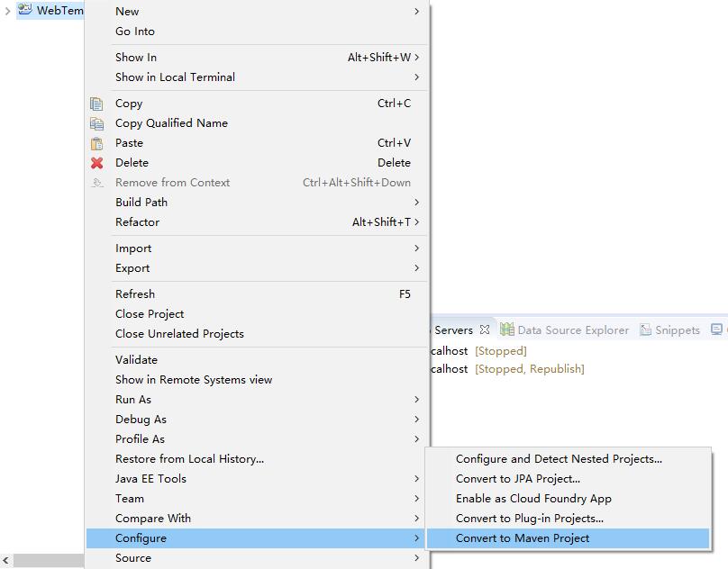Image resolution: width=728 pixels, height=569 pixels.
Task: Choose Convert to Maven Project
Action: (x=568, y=538)
